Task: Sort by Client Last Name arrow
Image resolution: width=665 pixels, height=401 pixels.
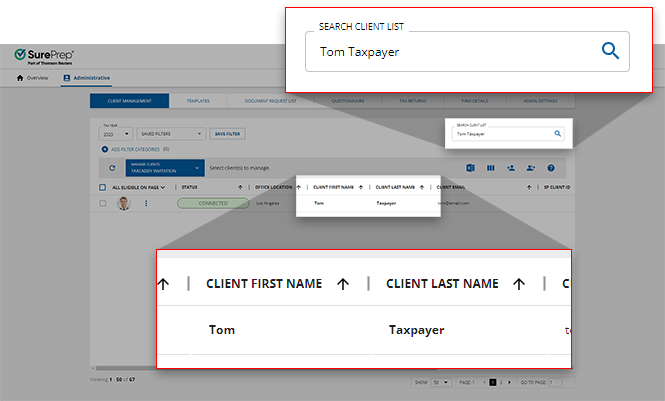Action: 422,187
